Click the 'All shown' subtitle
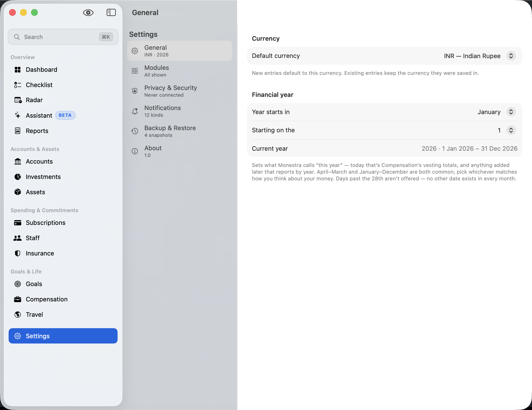Screen dimensions: 532x410 click(155, 75)
